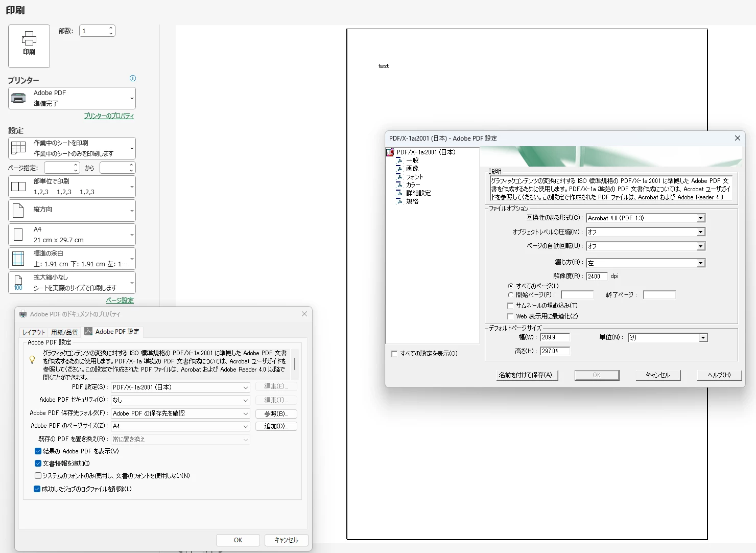
Task: Open the 作業中のシートを印刷 dropdown
Action: pos(72,148)
